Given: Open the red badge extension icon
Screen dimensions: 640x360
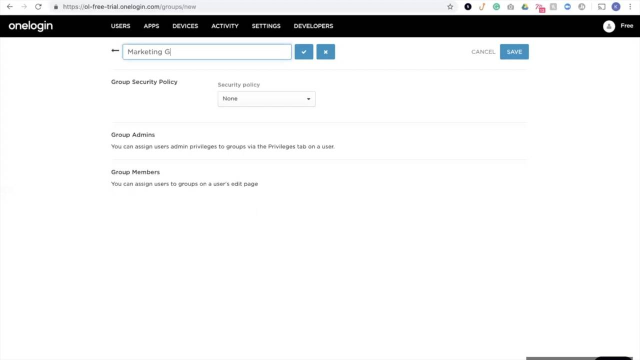Looking at the screenshot, I should pyautogui.click(x=540, y=7).
